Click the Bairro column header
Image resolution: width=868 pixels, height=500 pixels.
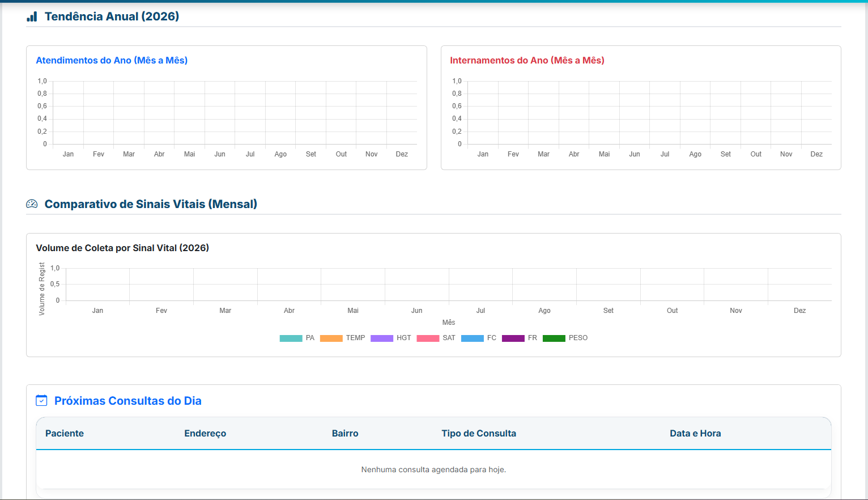point(345,434)
